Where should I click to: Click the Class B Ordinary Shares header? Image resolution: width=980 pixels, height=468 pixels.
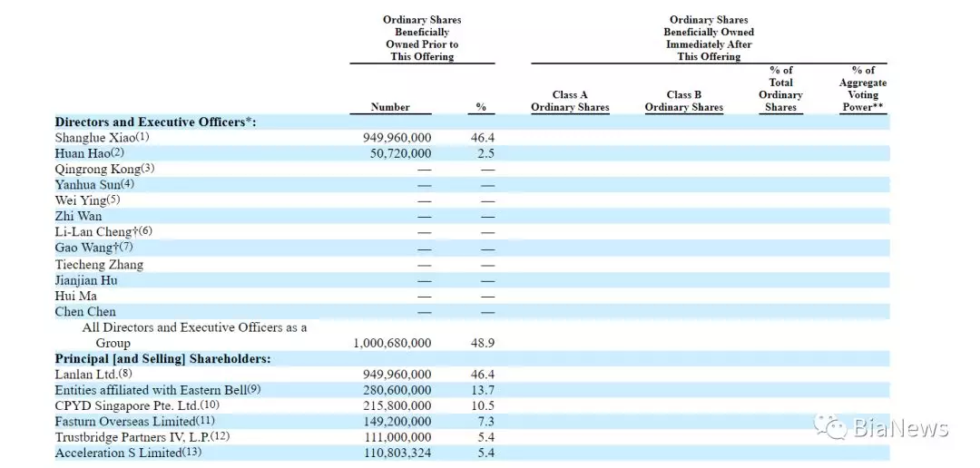coord(684,102)
